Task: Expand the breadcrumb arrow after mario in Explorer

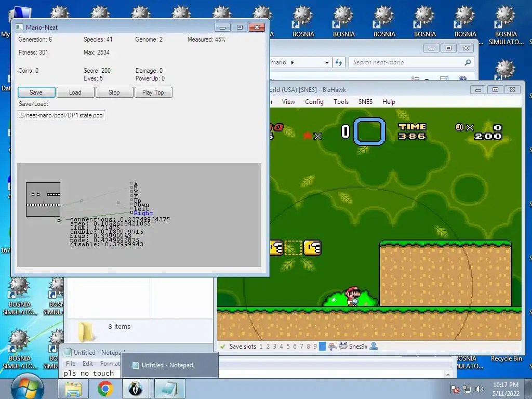Action: (292, 62)
